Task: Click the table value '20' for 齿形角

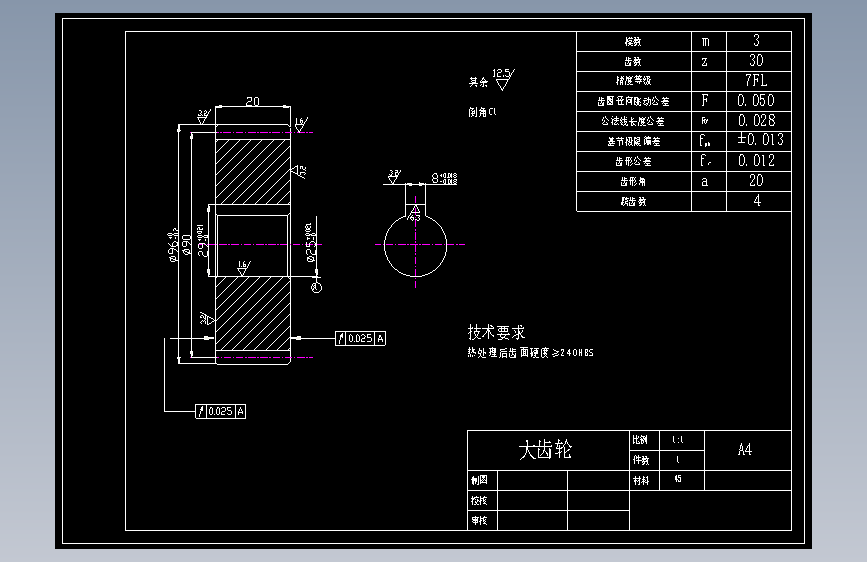Action: pyautogui.click(x=756, y=181)
